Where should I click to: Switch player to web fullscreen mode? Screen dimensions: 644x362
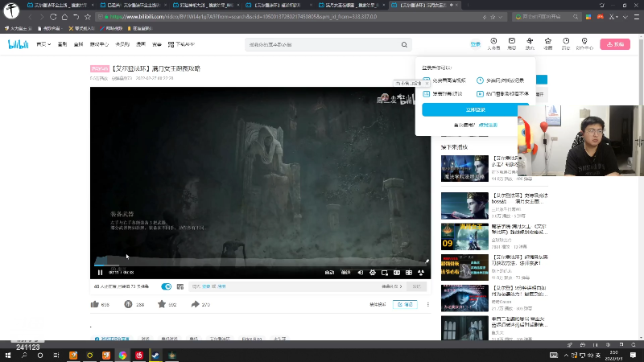click(409, 273)
